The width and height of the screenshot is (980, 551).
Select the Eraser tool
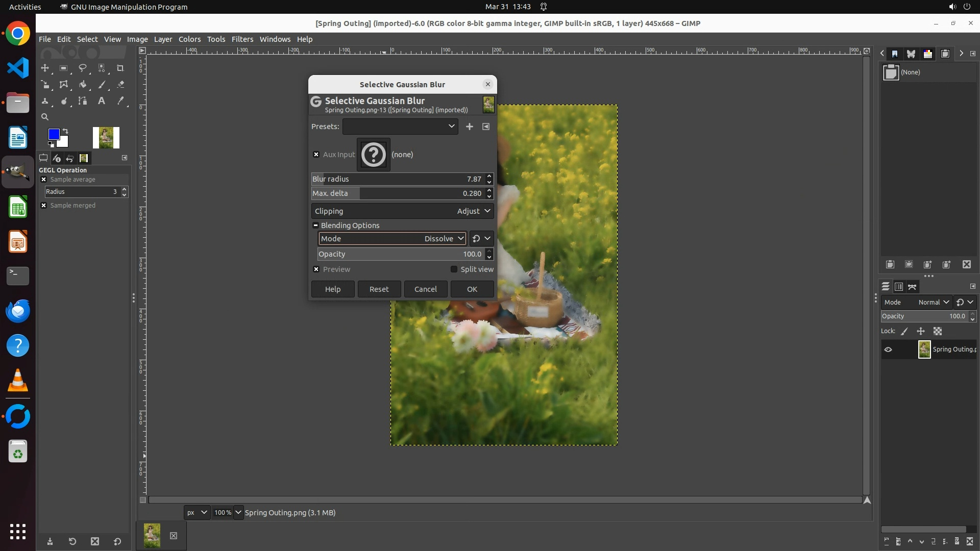pyautogui.click(x=120, y=85)
